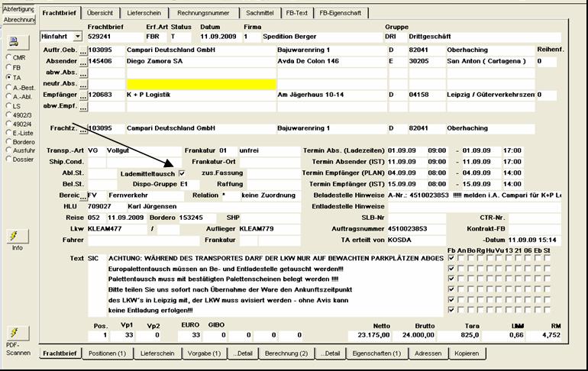Screen dimensions: 588x371
Task: Click the print icon button in left sidebar
Action: (x=18, y=42)
